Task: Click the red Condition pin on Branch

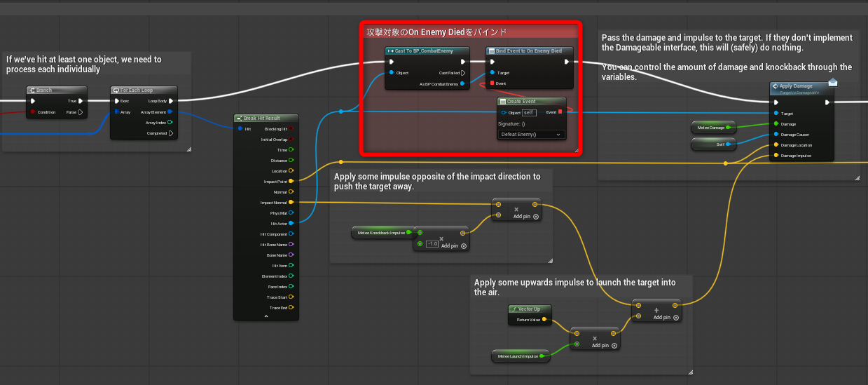Action: tap(33, 112)
